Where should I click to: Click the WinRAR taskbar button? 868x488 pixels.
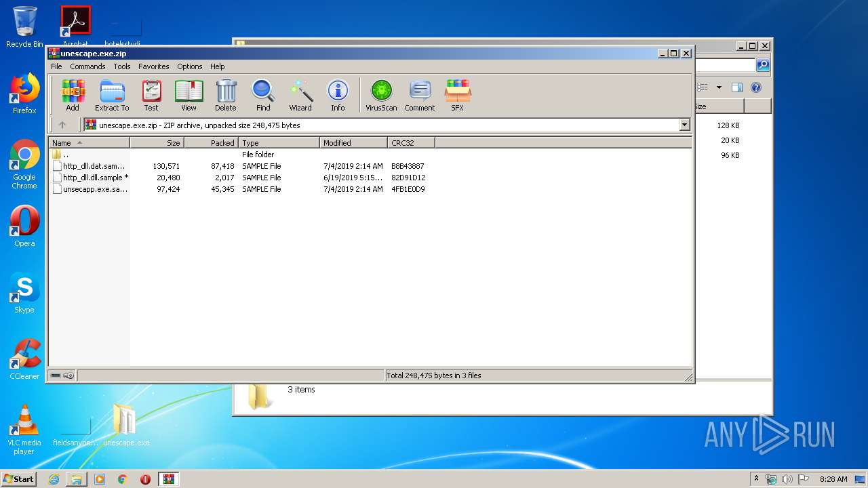pos(169,479)
